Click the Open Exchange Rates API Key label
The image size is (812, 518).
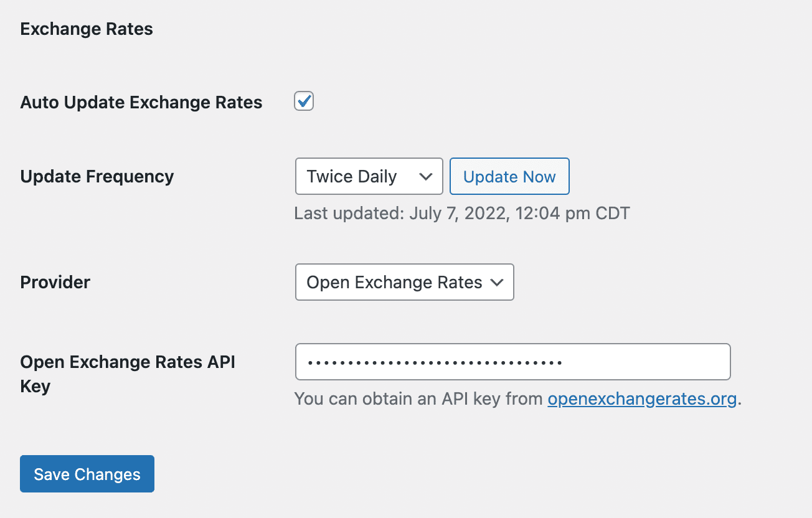pyautogui.click(x=128, y=374)
